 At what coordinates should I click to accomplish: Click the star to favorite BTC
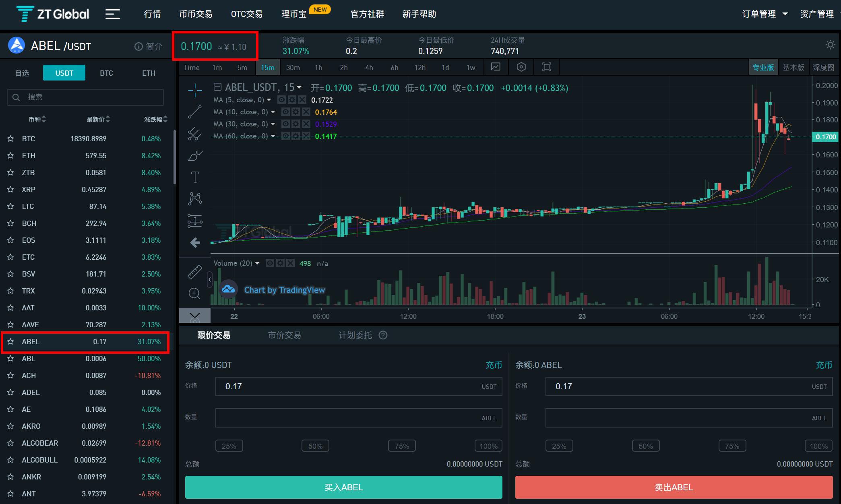point(10,138)
